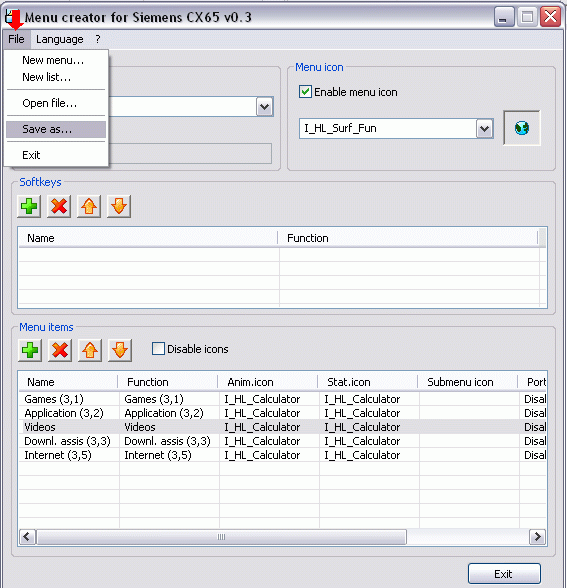Click the globe menu icon preview
The image size is (567, 588).
point(522,128)
